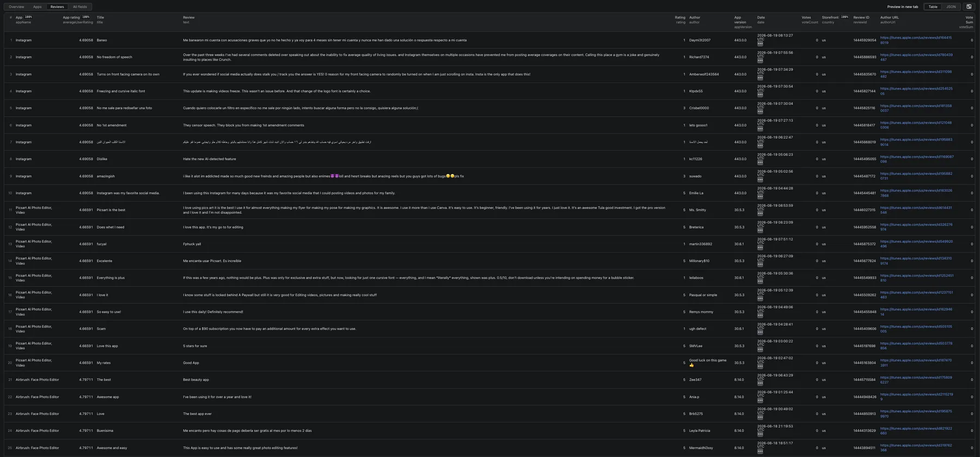Select review text 'Hate the new AI-detected feature'
The height and width of the screenshot is (457, 980).
coord(210,159)
